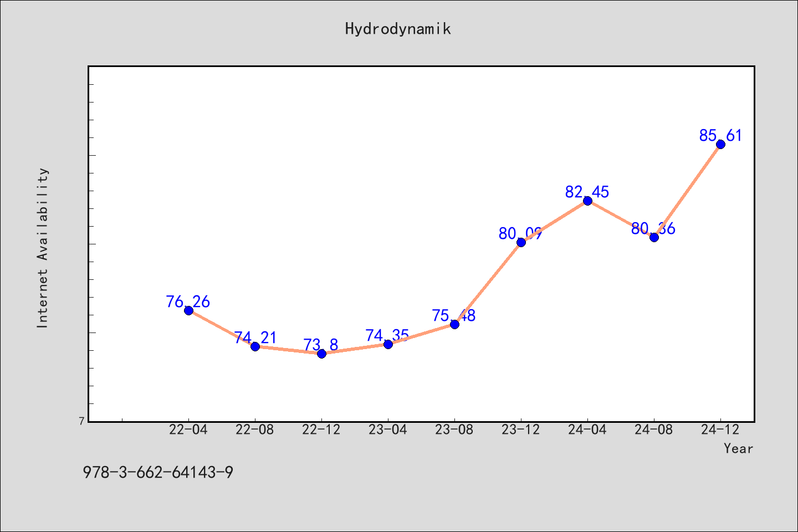Click the x-axis tick label 22-08
This screenshot has width=798, height=532.
[x=255, y=430]
